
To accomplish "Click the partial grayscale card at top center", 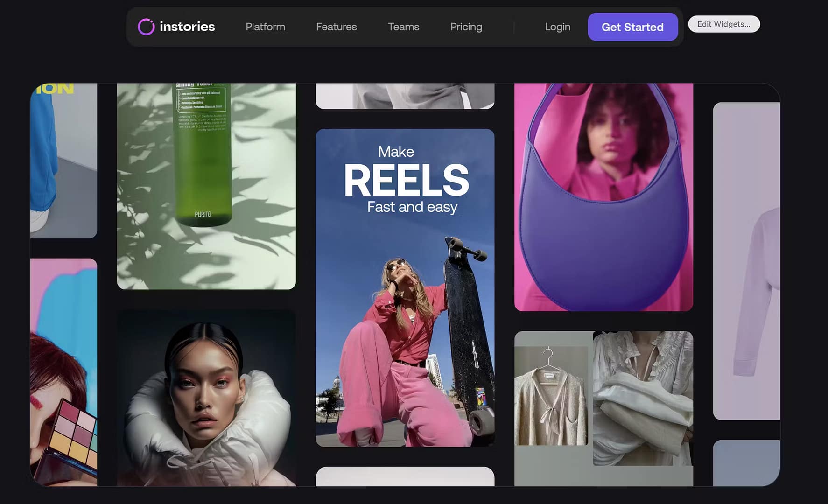I will point(405,96).
